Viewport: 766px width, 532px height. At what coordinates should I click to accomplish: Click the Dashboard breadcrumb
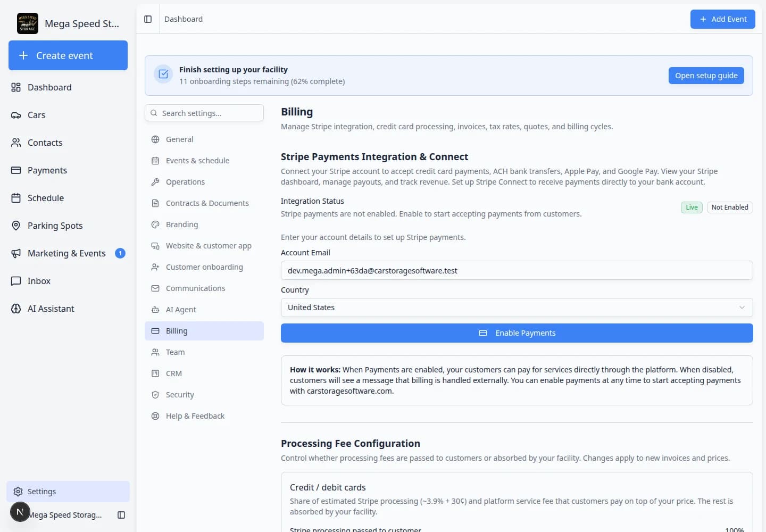(x=184, y=19)
